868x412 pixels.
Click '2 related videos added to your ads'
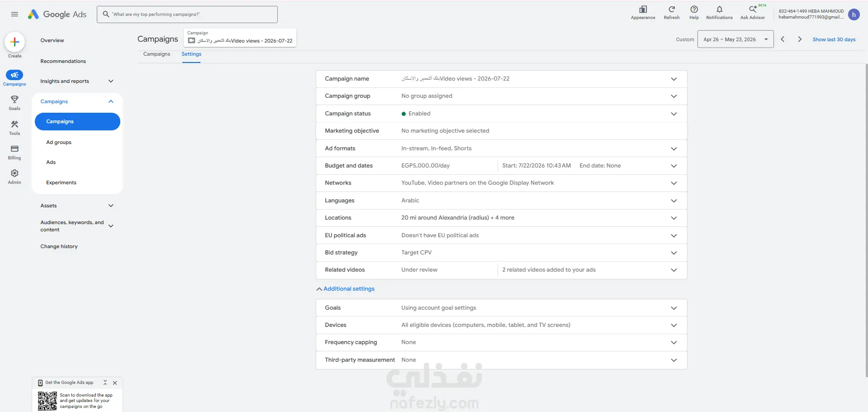click(549, 270)
